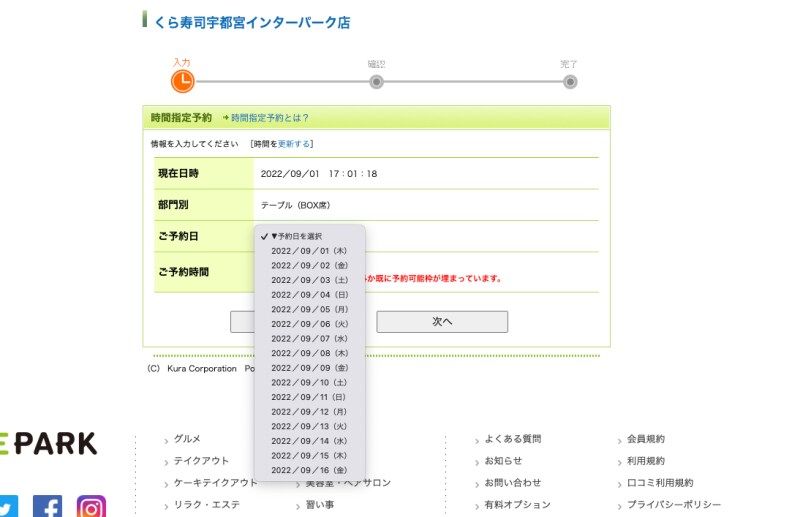The image size is (800, 517).
Task: Click the orange clock 入力 step icon
Action: 183,82
